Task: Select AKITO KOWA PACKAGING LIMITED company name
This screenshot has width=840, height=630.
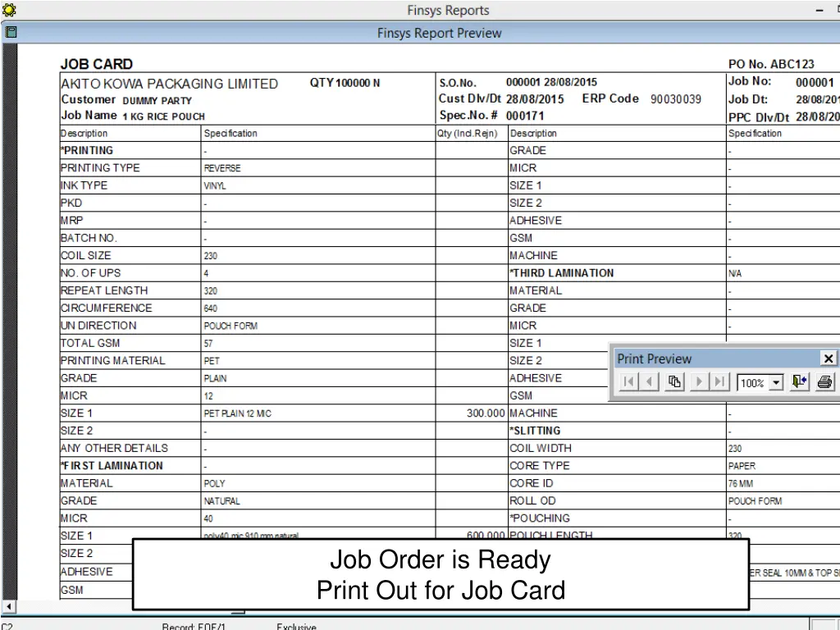Action: point(169,84)
